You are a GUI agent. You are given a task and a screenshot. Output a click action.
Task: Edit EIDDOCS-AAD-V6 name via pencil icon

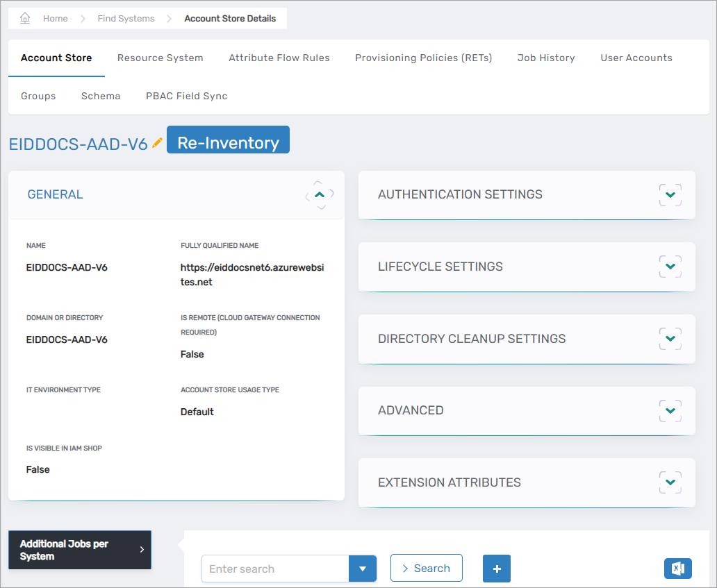point(158,141)
